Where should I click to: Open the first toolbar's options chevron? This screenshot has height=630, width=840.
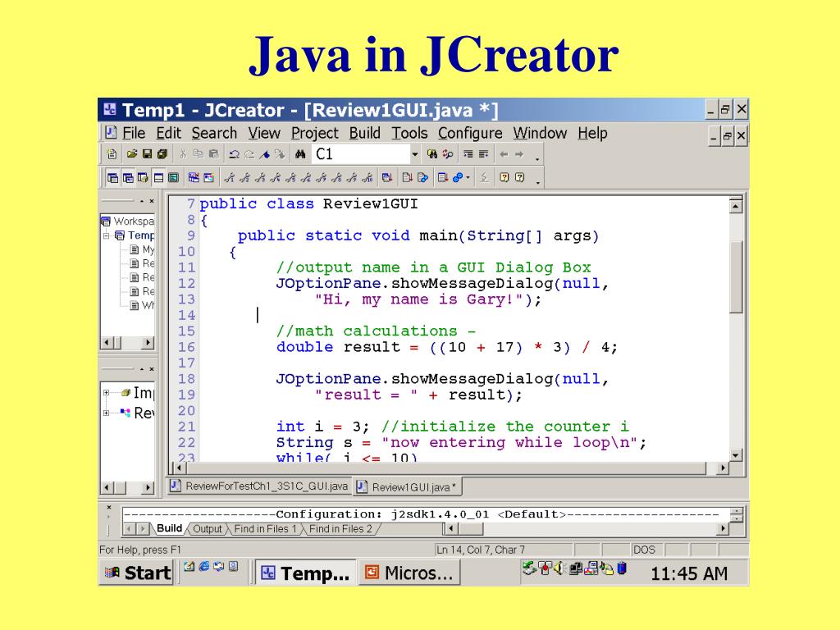point(537,159)
